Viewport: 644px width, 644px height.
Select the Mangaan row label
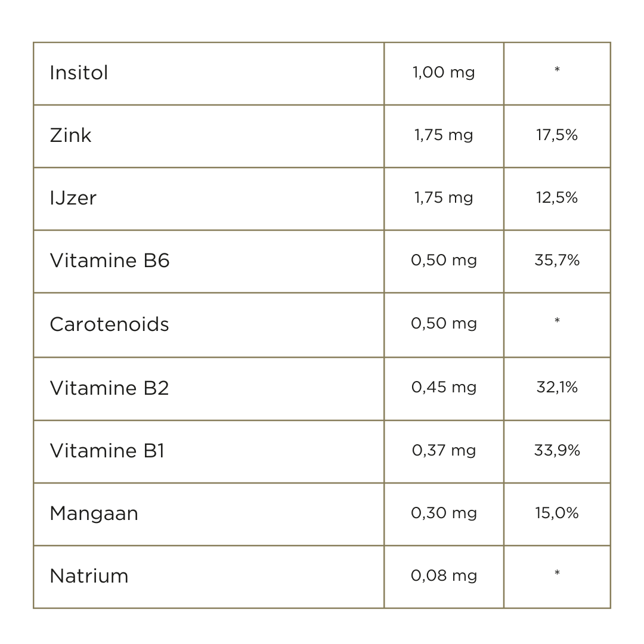[x=94, y=513]
